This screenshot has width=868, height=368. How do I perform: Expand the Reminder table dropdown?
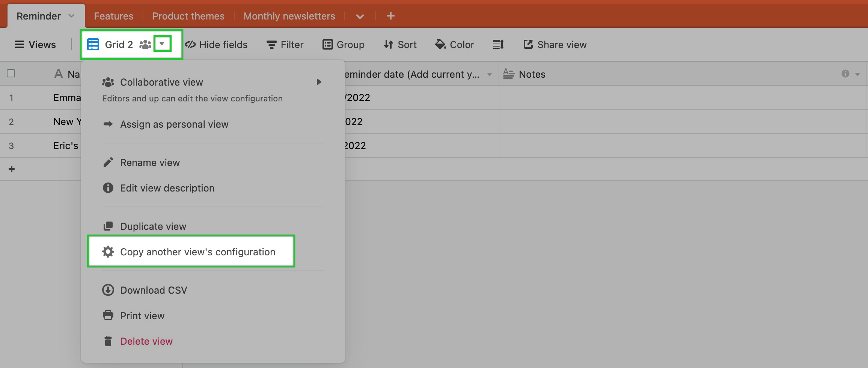71,16
